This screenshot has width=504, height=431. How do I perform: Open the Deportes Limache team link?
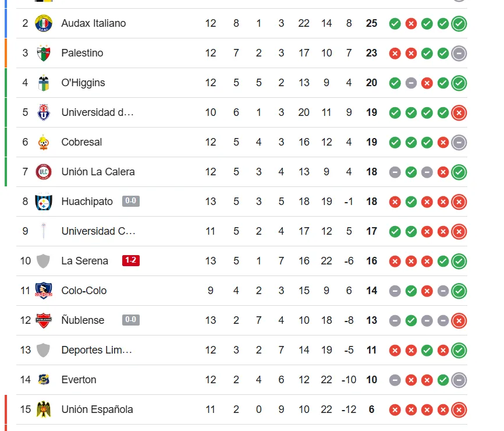click(x=98, y=350)
